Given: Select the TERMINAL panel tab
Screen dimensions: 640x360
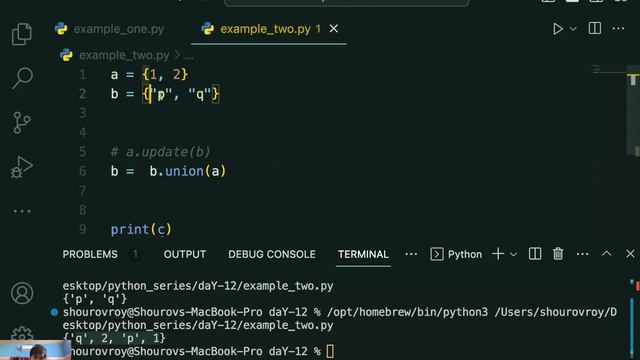Looking at the screenshot, I should [363, 254].
